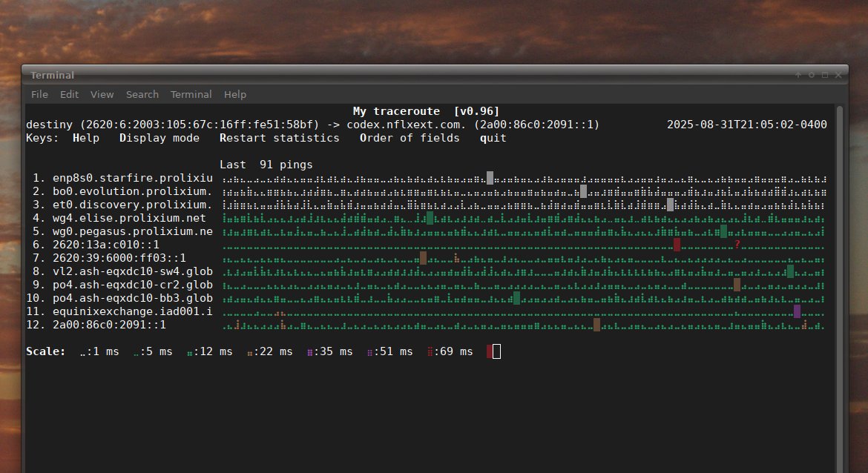The height and width of the screenshot is (473, 868).
Task: Click the 'Restart statistics' key hint
Action: (x=280, y=138)
